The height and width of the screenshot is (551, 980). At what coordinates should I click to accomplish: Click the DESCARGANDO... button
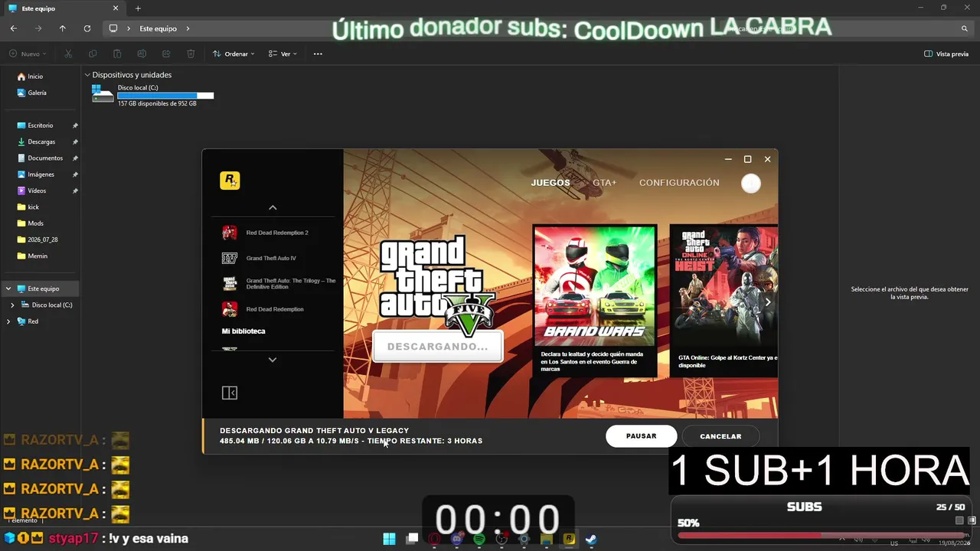(x=437, y=346)
